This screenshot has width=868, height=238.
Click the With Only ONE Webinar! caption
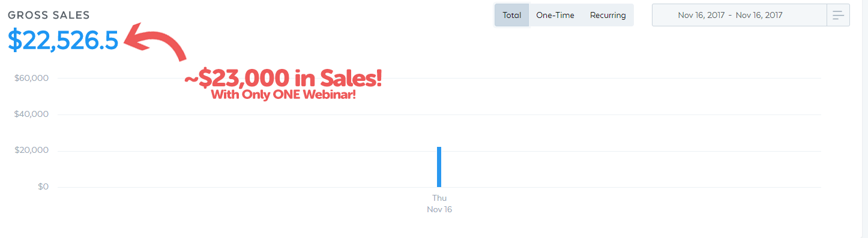click(283, 95)
